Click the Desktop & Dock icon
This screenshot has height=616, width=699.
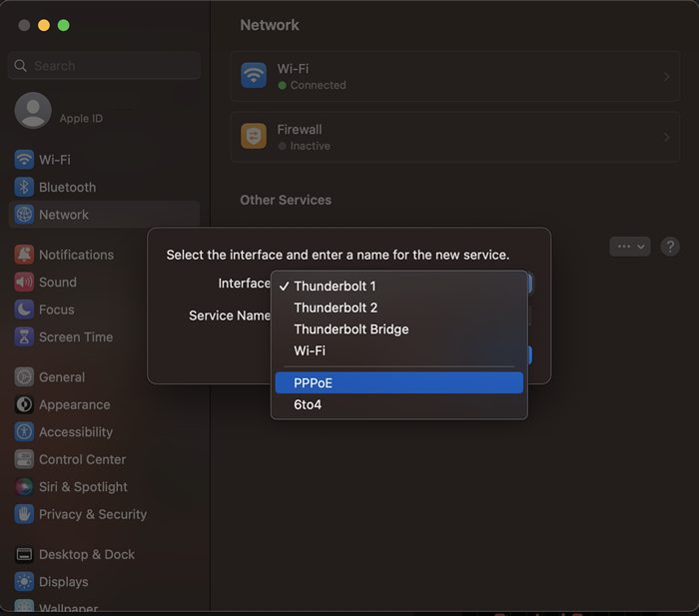click(x=24, y=554)
